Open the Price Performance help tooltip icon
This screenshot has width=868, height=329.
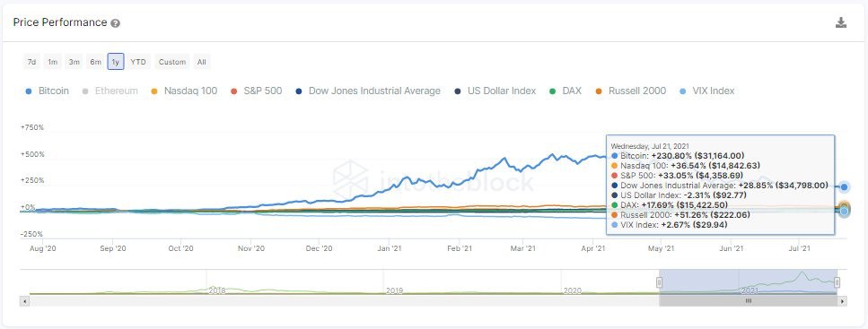coord(115,23)
